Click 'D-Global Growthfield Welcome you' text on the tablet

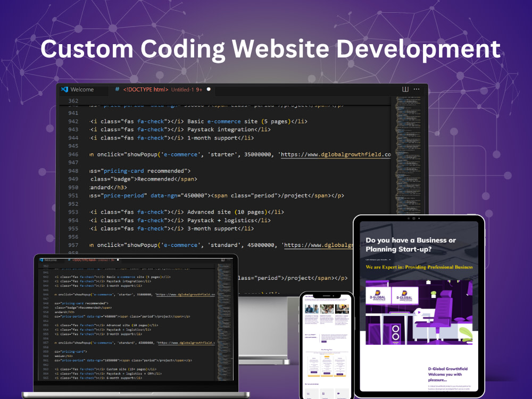point(447,374)
